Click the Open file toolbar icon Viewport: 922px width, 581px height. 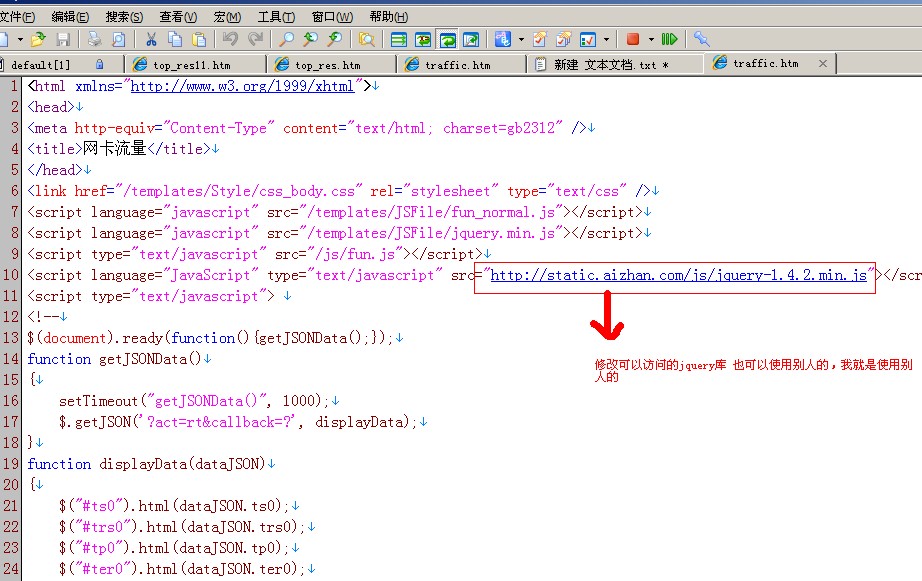38,40
